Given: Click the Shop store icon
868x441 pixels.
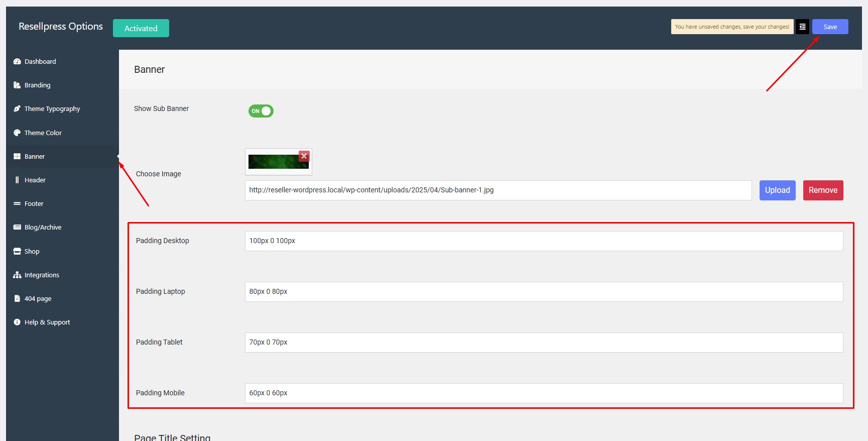Looking at the screenshot, I should [17, 252].
